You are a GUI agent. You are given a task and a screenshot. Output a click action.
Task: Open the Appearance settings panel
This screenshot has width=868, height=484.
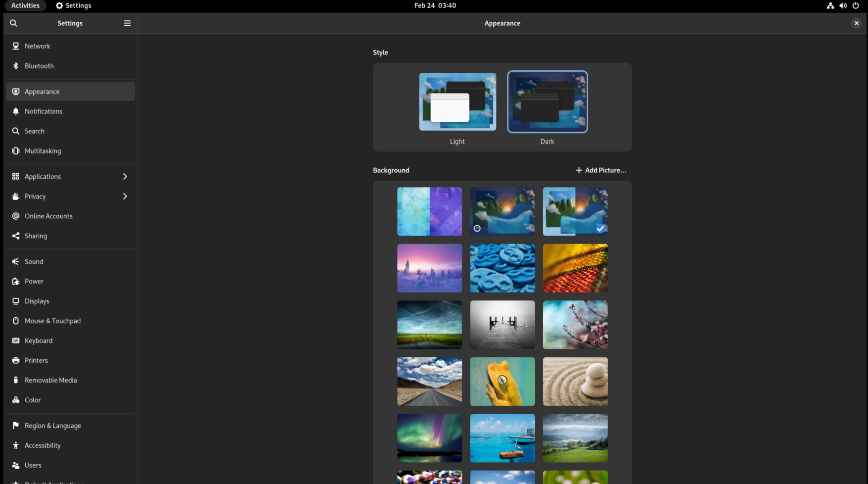click(70, 92)
